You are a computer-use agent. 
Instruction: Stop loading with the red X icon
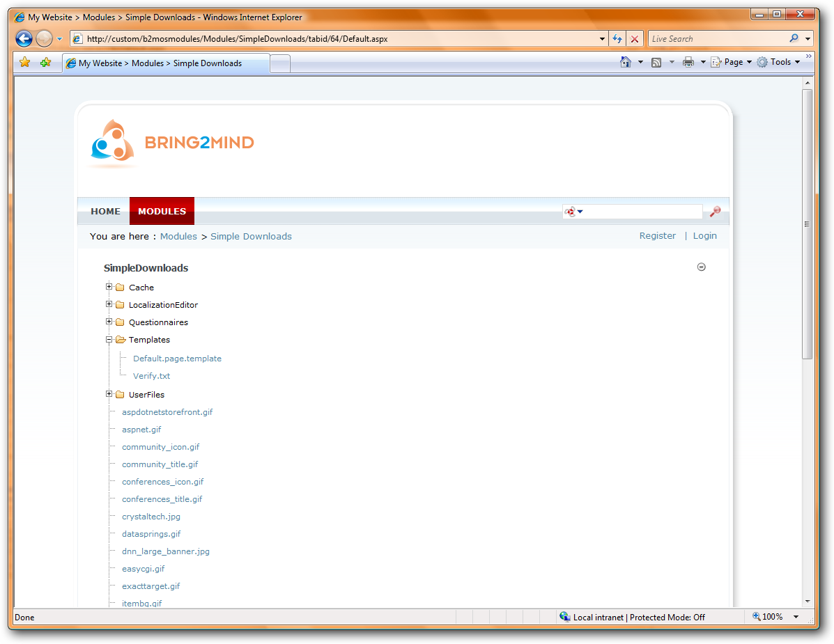[x=635, y=39]
